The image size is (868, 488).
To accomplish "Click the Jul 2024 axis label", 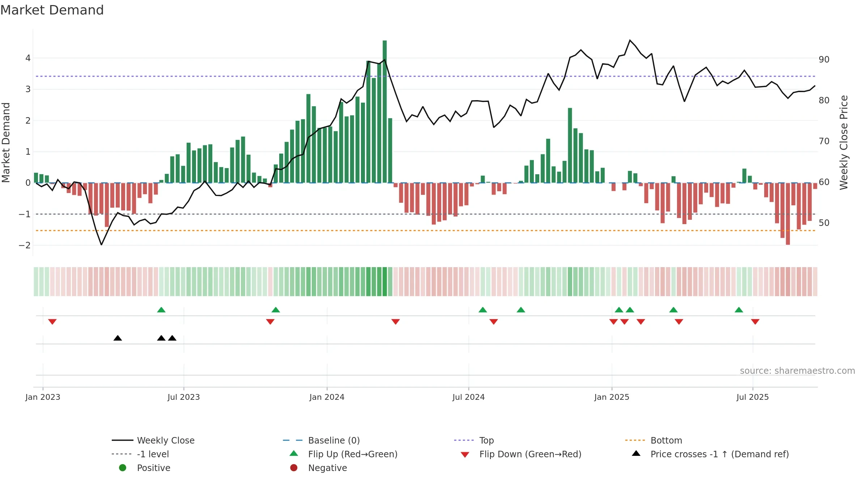I will pyautogui.click(x=469, y=397).
